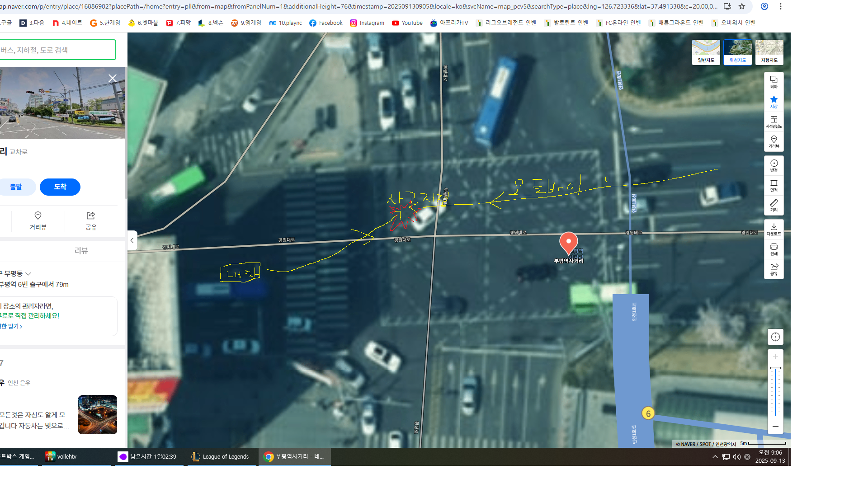Open the 지적편집도 cadastral map icon
868x488 pixels.
click(x=774, y=122)
